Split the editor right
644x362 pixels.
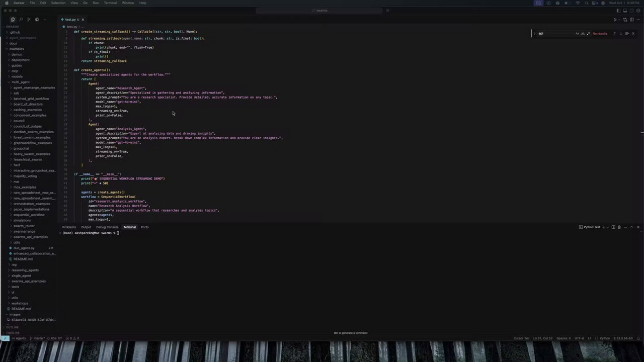click(631, 20)
